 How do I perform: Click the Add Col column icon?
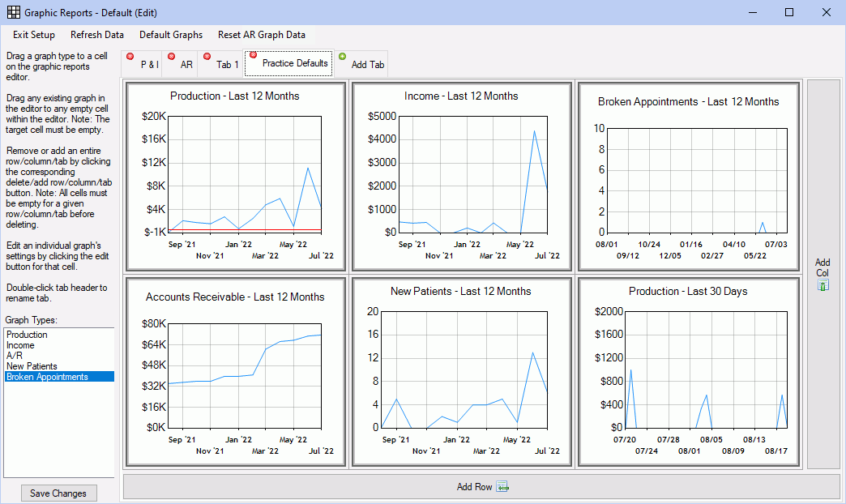click(x=822, y=285)
